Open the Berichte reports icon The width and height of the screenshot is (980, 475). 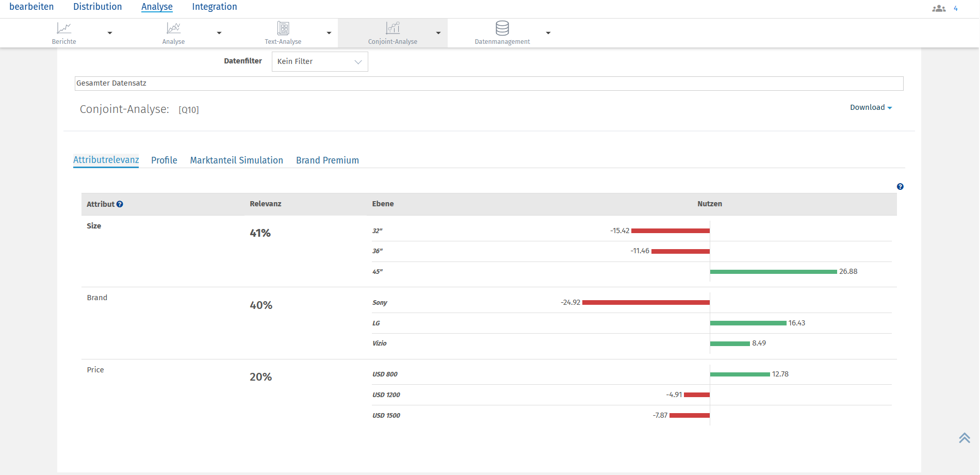[x=64, y=28]
